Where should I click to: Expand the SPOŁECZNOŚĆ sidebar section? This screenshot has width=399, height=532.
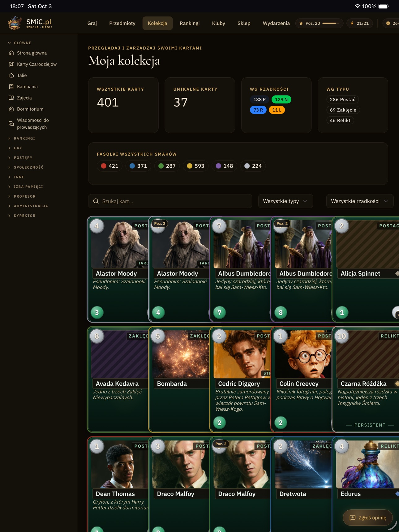coord(26,167)
